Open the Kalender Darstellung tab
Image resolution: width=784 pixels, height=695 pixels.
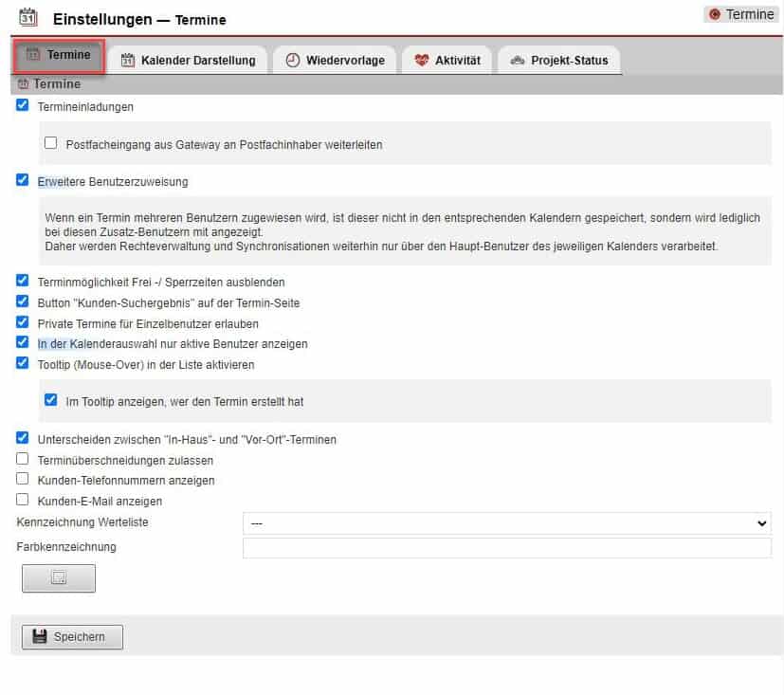pyautogui.click(x=189, y=60)
